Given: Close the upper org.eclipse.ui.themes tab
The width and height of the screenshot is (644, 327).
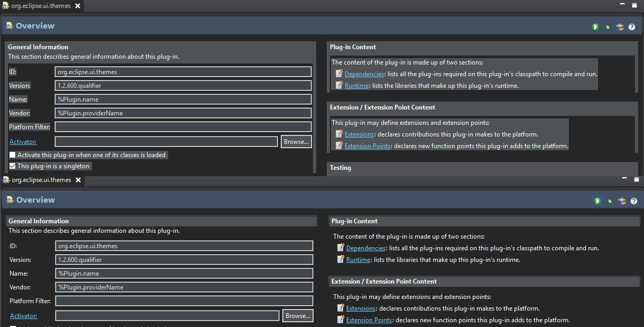Looking at the screenshot, I should pos(77,6).
